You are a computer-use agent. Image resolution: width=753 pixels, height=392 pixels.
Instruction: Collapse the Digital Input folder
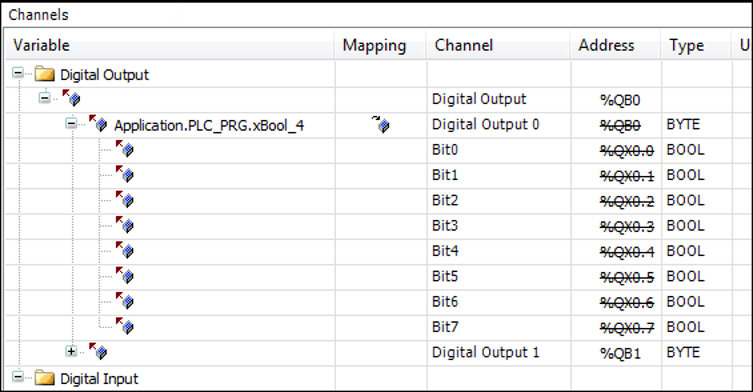point(18,377)
